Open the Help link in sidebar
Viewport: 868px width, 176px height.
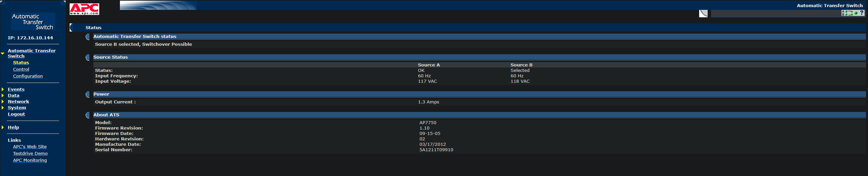pos(13,128)
